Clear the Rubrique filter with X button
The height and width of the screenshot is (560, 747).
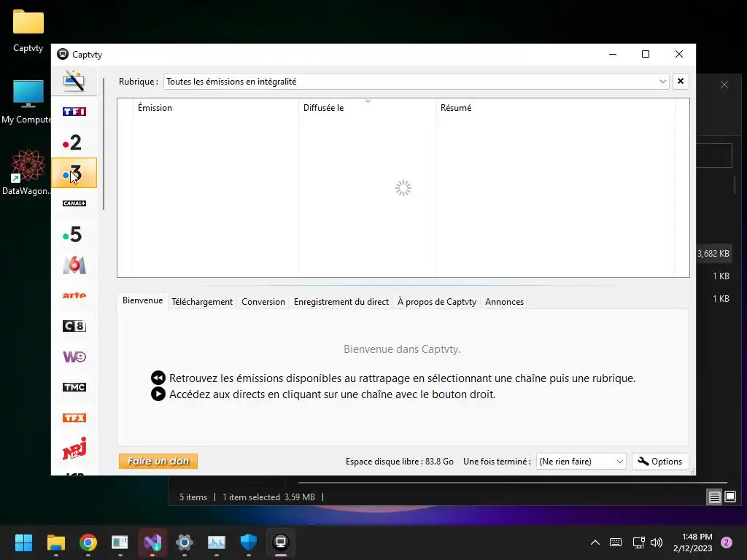[x=681, y=82]
